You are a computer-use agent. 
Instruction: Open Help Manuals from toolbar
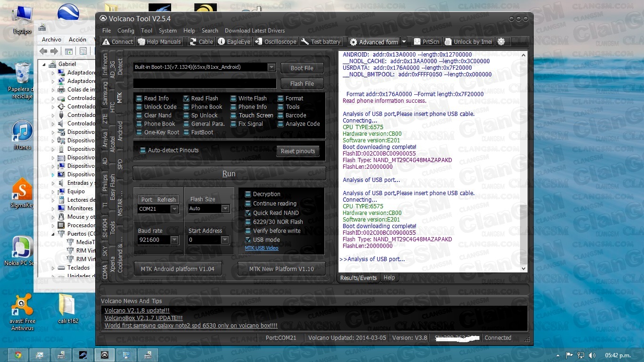pyautogui.click(x=159, y=41)
